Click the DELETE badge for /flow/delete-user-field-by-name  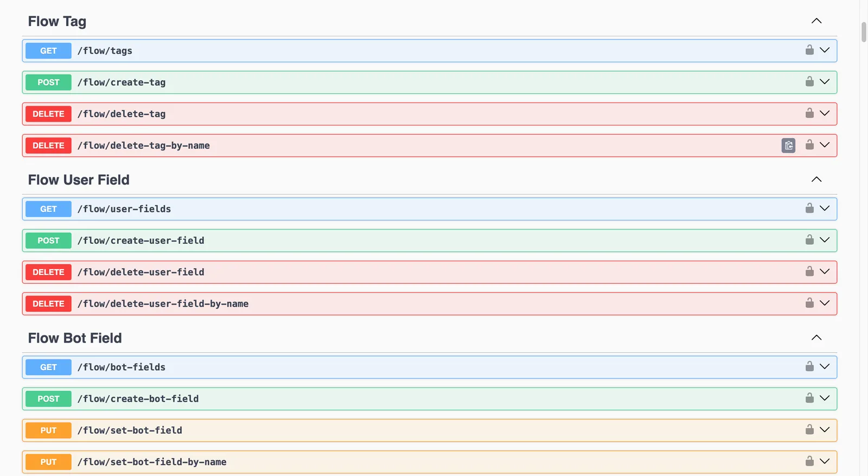(48, 303)
